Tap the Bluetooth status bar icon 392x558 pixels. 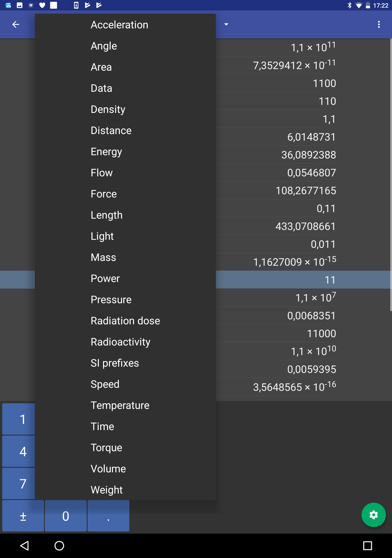point(349,5)
